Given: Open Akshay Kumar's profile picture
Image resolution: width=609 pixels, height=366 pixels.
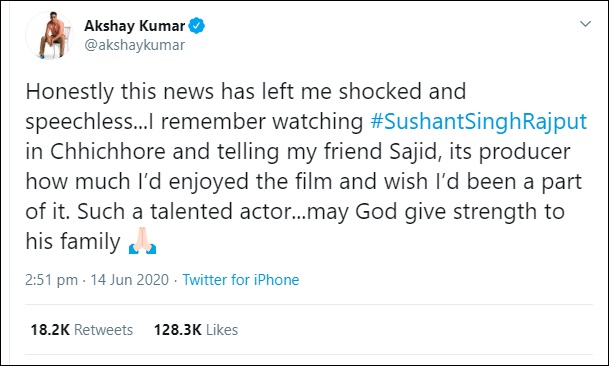Looking at the screenshot, I should pyautogui.click(x=50, y=35).
